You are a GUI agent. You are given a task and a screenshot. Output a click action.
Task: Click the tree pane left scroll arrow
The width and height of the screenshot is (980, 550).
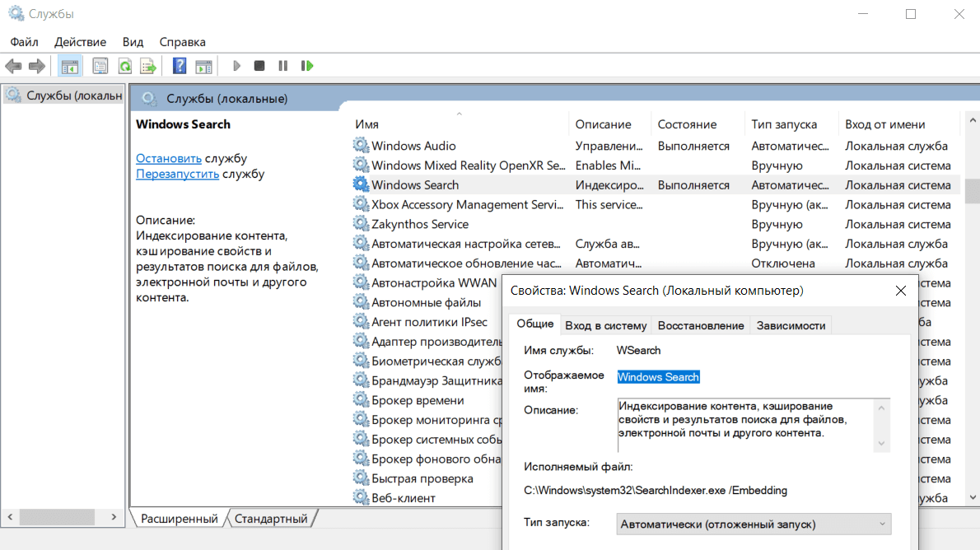coord(10,517)
